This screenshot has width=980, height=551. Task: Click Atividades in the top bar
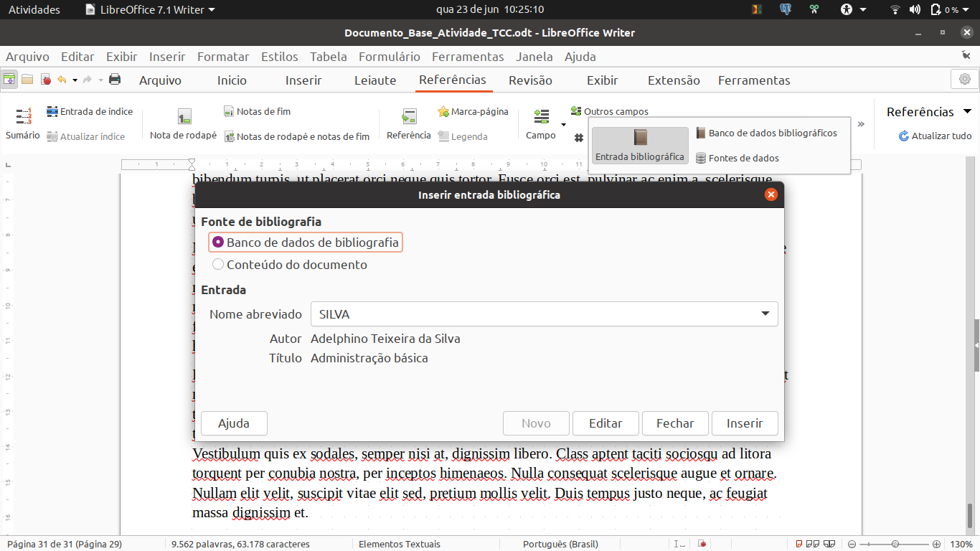(34, 9)
